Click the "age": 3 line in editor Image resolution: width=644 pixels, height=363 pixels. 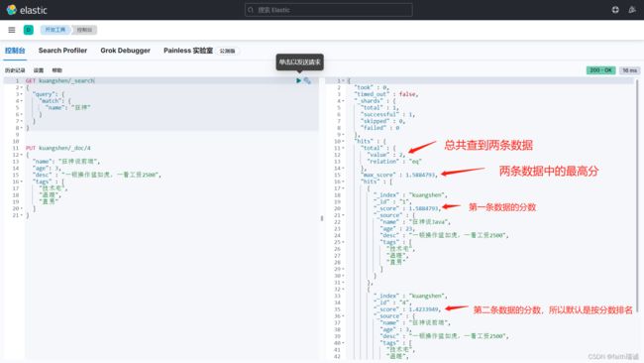47,169
